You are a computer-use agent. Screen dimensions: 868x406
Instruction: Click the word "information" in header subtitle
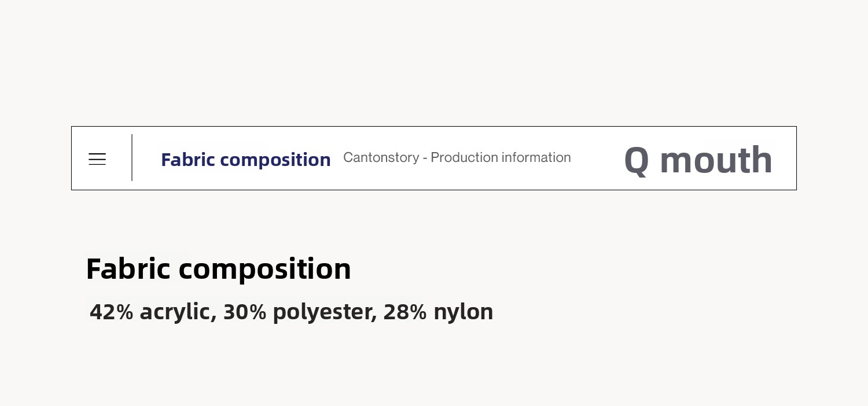click(536, 158)
